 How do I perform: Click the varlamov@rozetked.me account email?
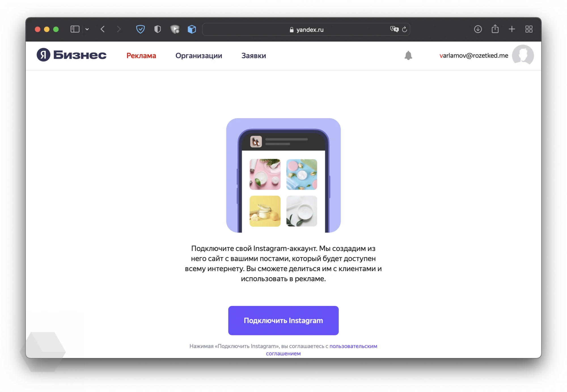click(x=473, y=55)
